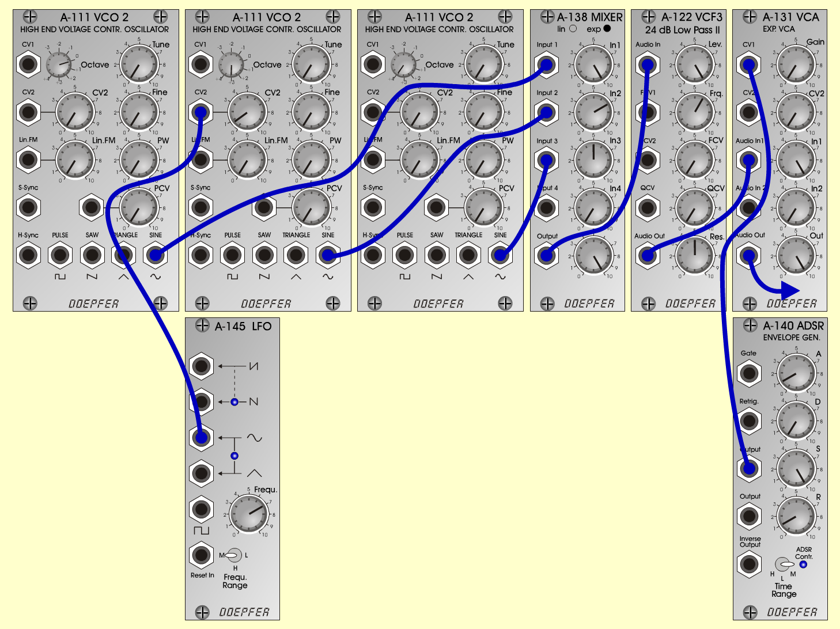
Task: Click the Lin.FM jack on the leftmost VCO
Action: [x=28, y=160]
